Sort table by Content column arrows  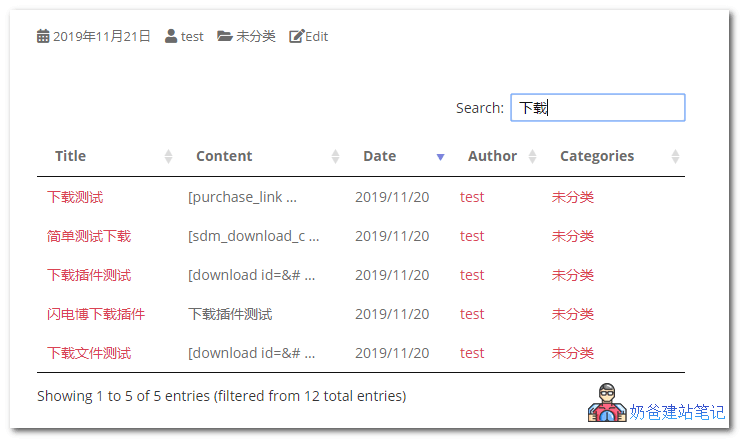(336, 156)
